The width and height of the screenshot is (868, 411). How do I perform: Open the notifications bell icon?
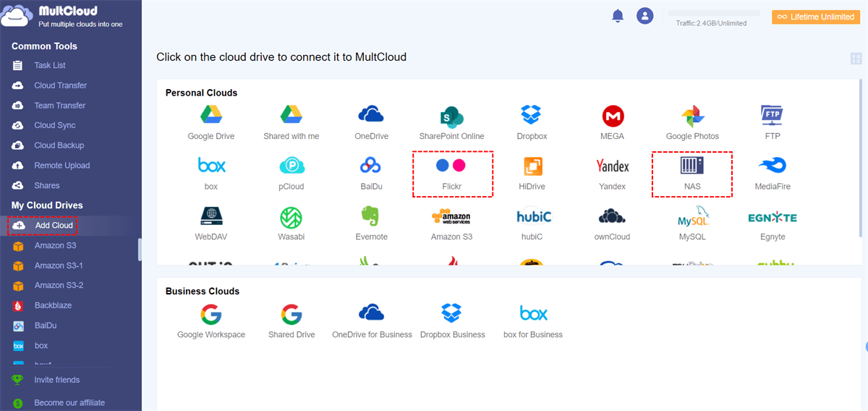[618, 16]
